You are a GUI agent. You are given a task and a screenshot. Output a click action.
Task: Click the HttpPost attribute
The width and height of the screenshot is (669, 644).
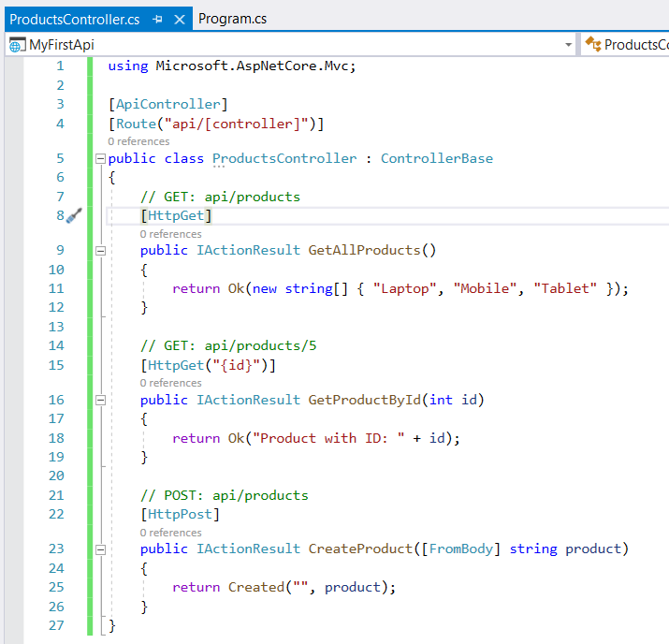pyautogui.click(x=180, y=514)
